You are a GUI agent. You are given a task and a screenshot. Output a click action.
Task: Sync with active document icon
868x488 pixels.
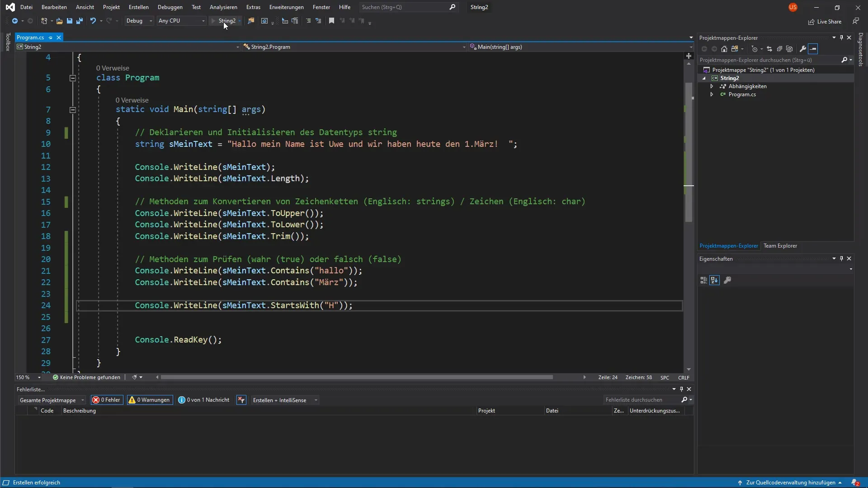click(769, 49)
